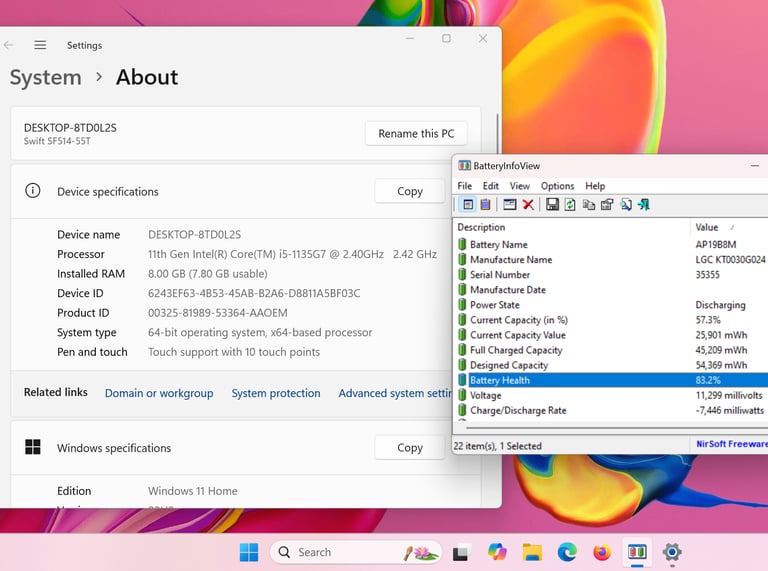Select the Serial Number row

pyautogui.click(x=611, y=275)
